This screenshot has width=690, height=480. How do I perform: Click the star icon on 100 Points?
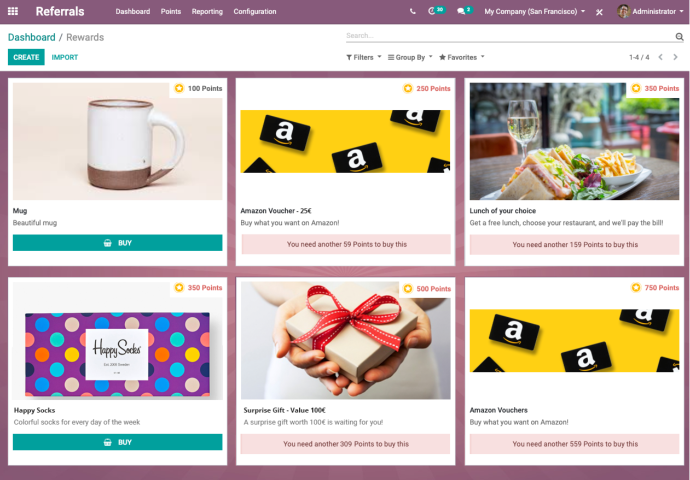(179, 88)
